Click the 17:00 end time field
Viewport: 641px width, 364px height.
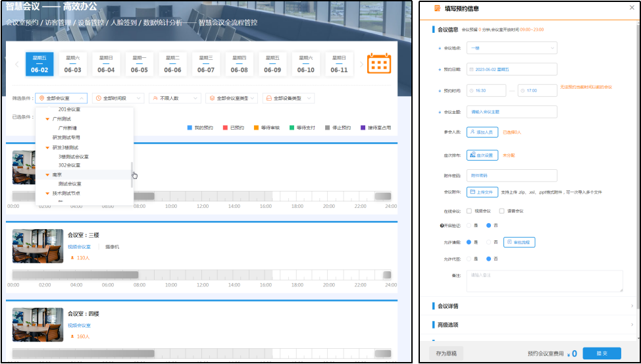pyautogui.click(x=537, y=90)
